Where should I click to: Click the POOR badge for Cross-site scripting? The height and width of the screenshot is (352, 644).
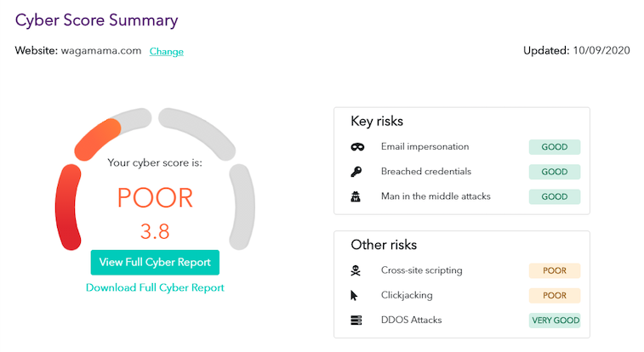point(554,270)
